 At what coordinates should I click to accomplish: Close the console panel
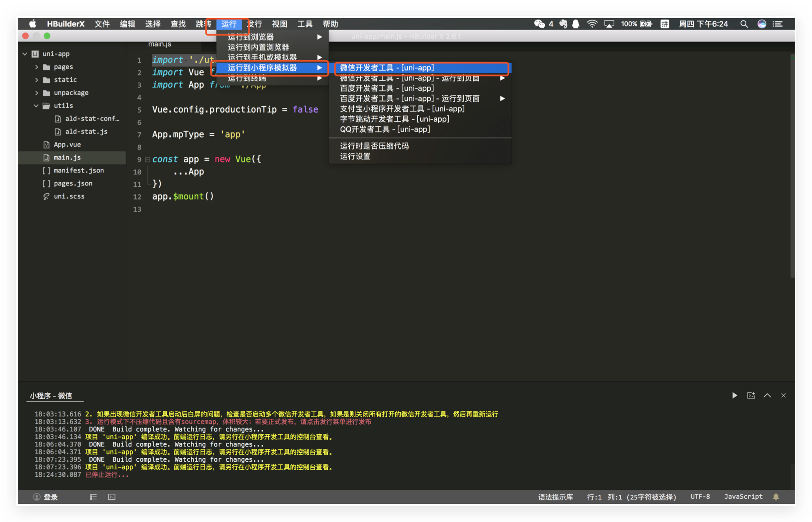tap(783, 395)
